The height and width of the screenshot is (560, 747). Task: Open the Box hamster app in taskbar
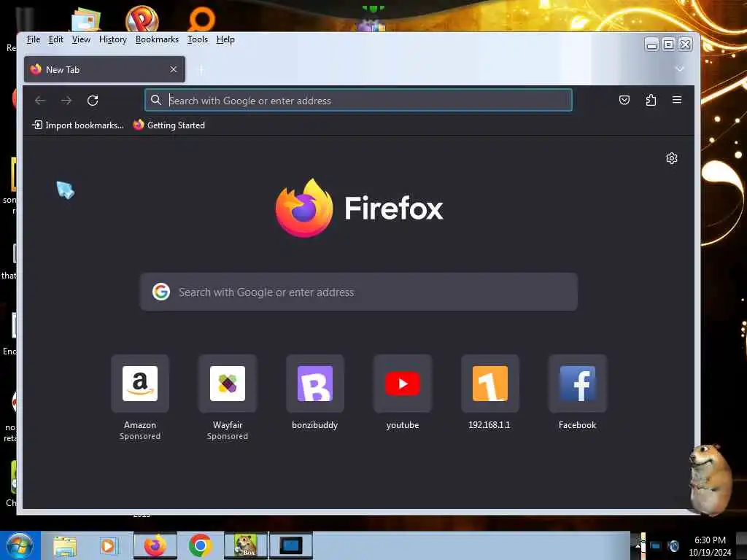[246, 545]
